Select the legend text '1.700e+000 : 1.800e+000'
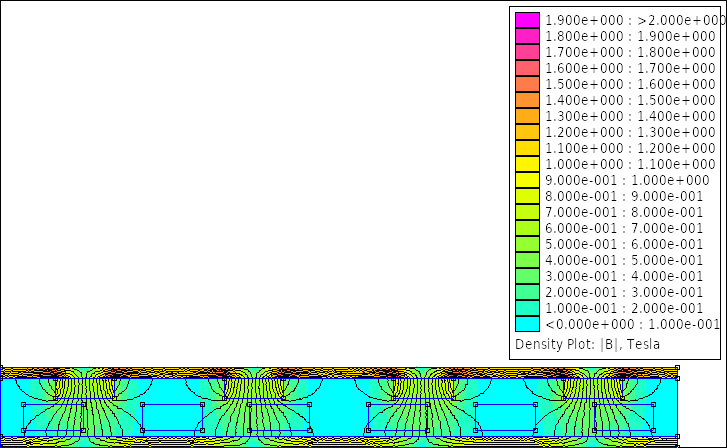This screenshot has width=727, height=448. [x=630, y=52]
